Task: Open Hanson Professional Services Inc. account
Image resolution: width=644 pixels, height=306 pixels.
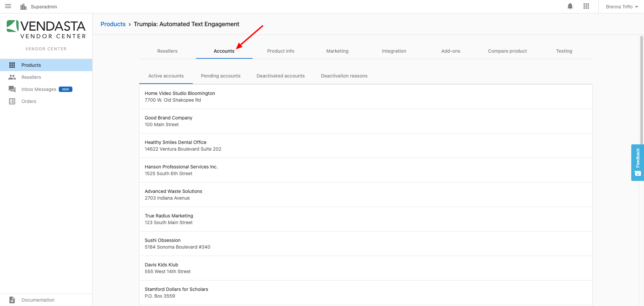Action: coord(366,170)
